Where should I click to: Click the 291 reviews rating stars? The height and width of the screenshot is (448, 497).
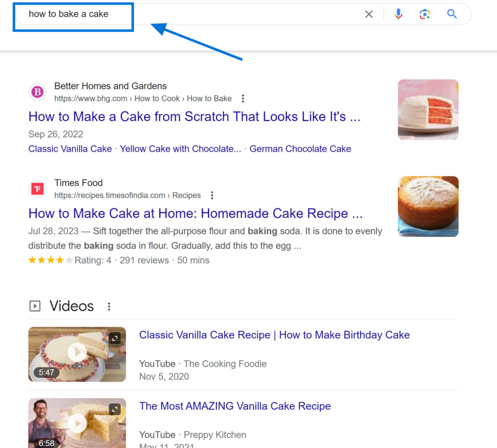click(x=49, y=260)
